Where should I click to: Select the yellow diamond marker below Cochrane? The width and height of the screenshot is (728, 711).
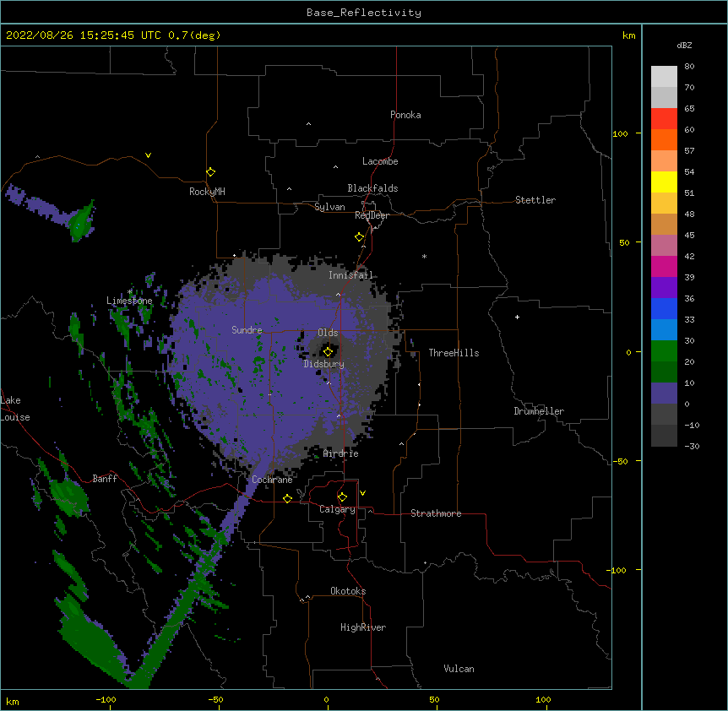tap(287, 498)
